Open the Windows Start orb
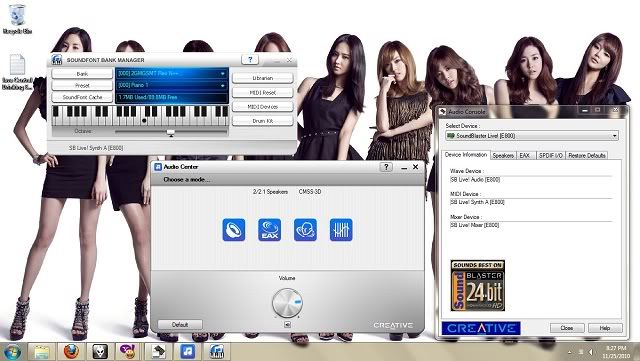Image resolution: width=640 pixels, height=361 pixels. pos(12,352)
